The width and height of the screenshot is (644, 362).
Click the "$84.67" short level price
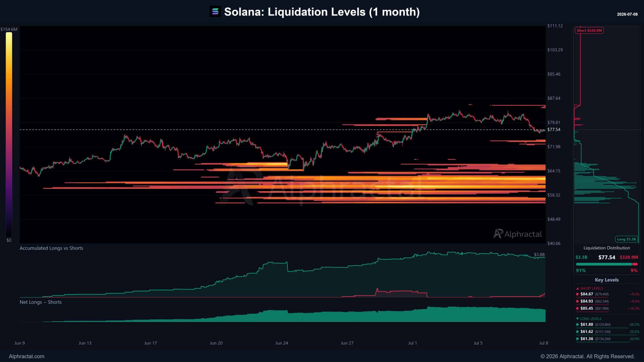(x=587, y=294)
